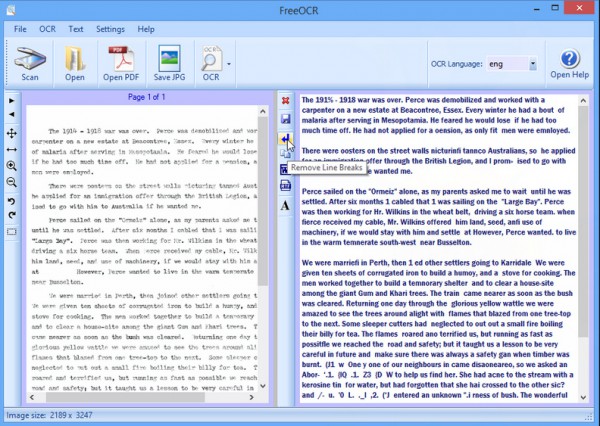Start OCR with the magnifier button
The height and width of the screenshot is (426, 600).
[x=211, y=64]
